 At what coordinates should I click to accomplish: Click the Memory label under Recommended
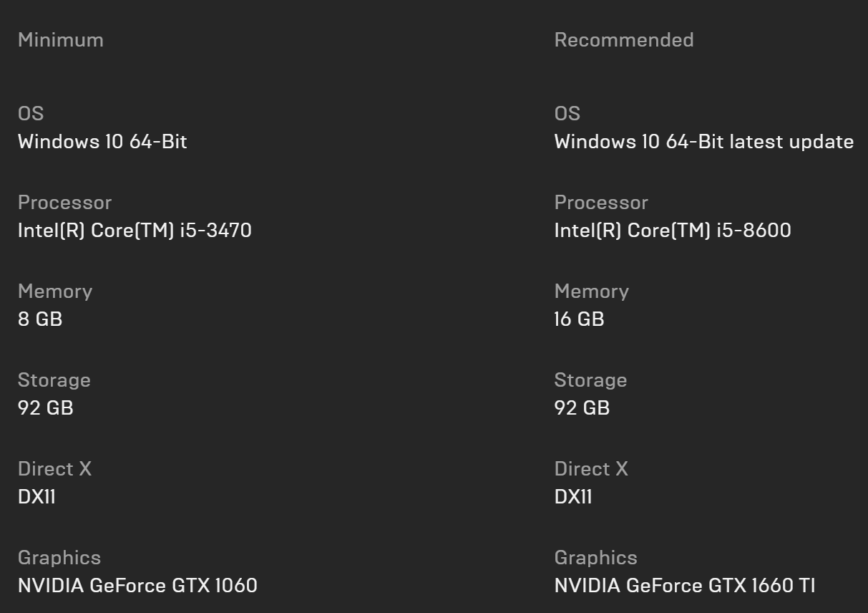[592, 291]
